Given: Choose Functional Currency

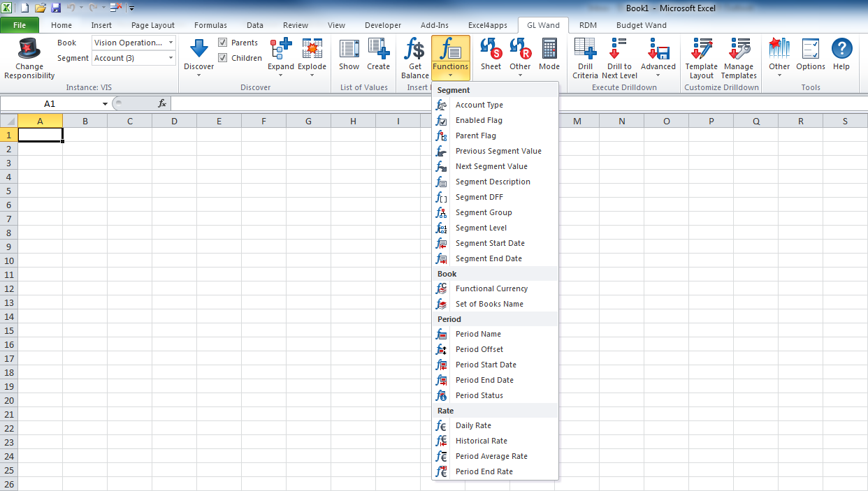Looking at the screenshot, I should 495,288.
